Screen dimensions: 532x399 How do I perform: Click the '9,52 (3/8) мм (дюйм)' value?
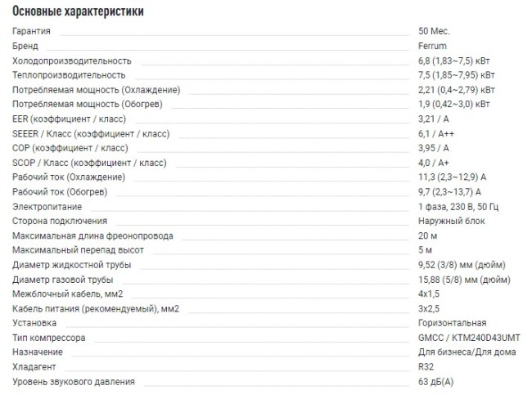tap(462, 265)
